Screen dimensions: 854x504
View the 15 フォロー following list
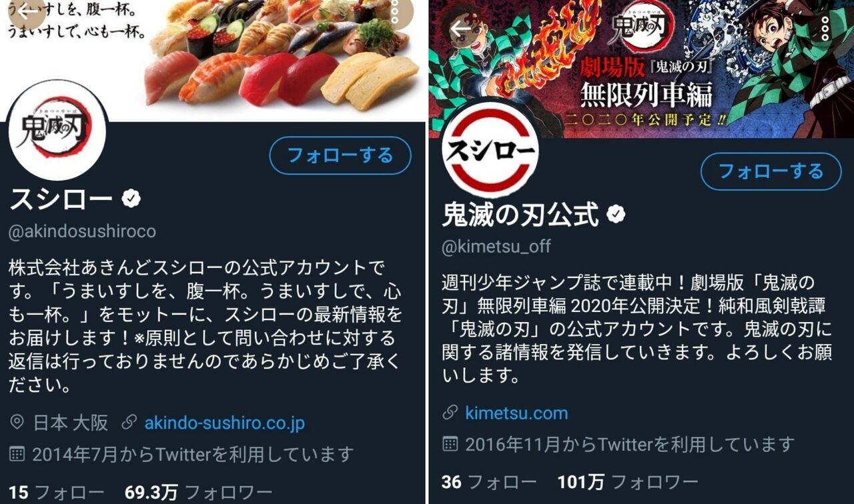[57, 493]
